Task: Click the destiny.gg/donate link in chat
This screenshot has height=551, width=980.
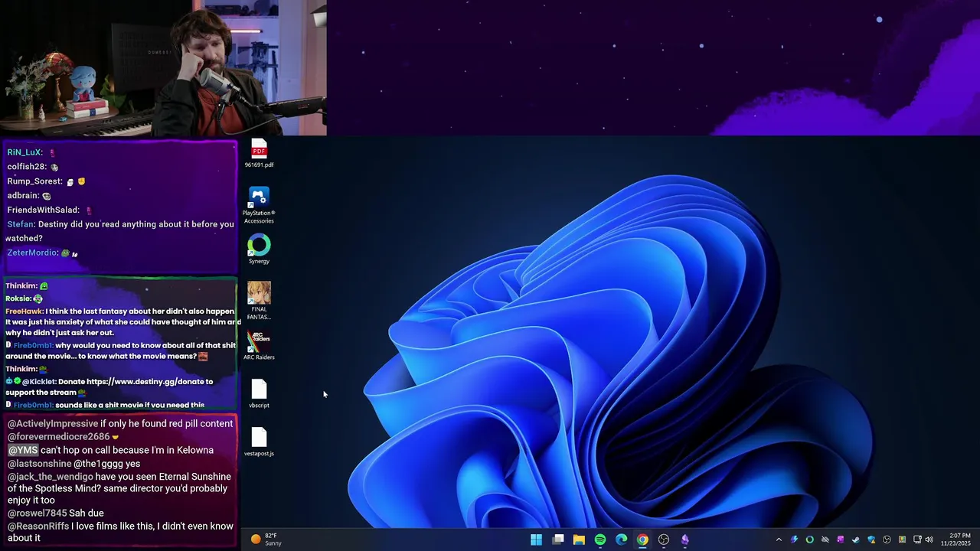Action: [x=149, y=381]
